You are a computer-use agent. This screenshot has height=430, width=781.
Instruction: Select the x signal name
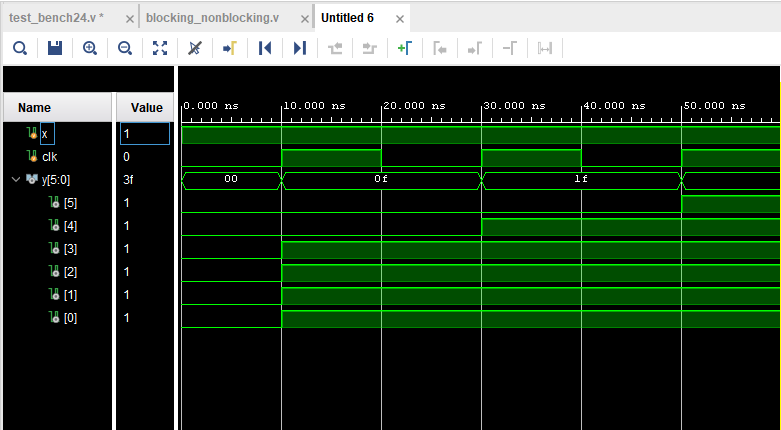44,134
